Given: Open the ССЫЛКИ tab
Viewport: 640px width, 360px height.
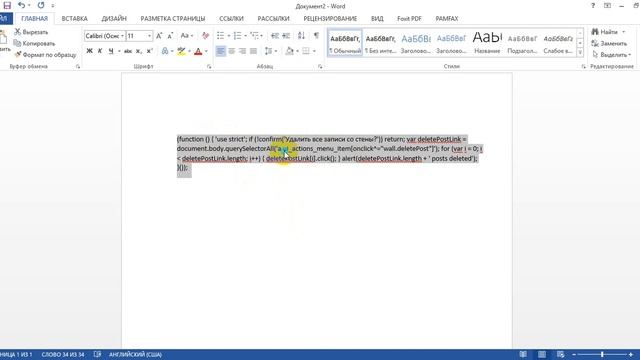Looking at the screenshot, I should [x=231, y=19].
